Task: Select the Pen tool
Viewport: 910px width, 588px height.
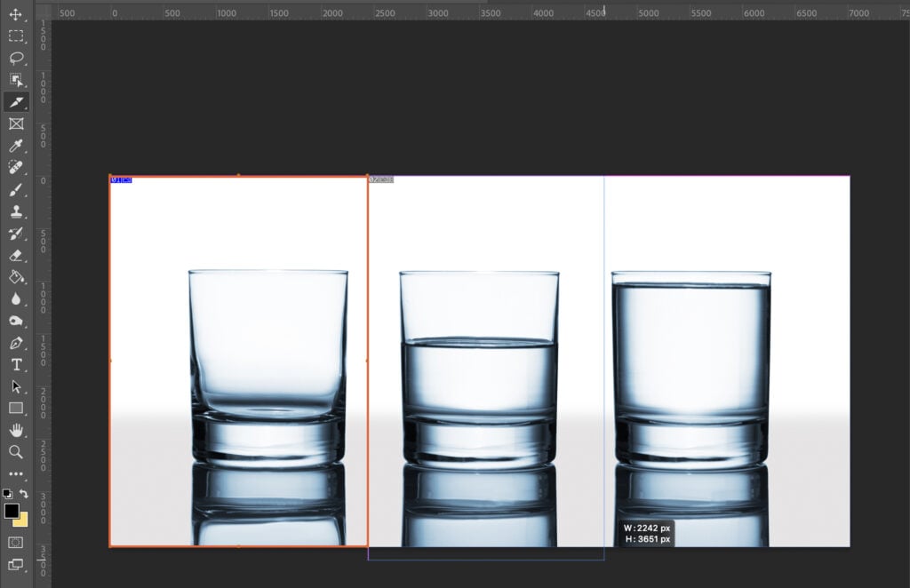Action: coord(15,342)
